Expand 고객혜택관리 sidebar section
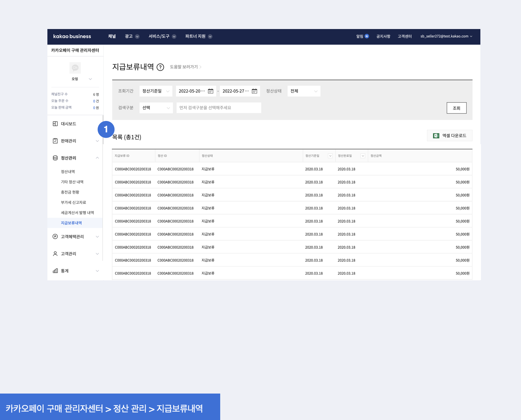The image size is (521, 420). pos(97,236)
